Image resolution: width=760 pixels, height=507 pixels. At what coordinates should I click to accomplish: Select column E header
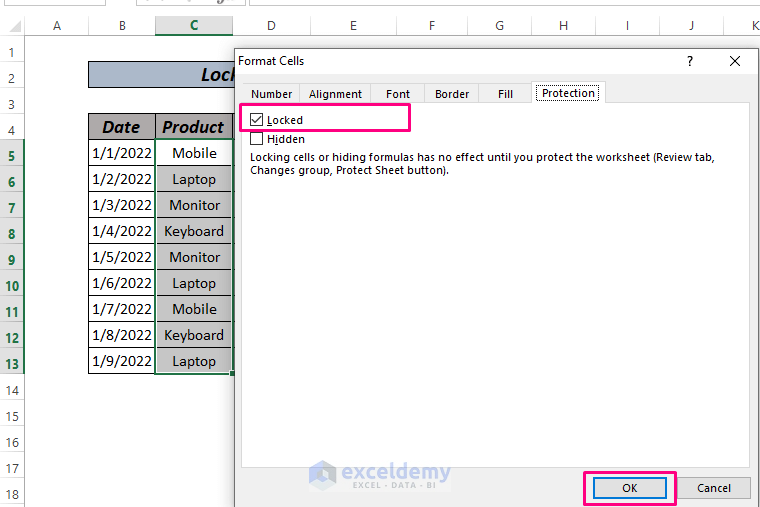click(x=353, y=26)
